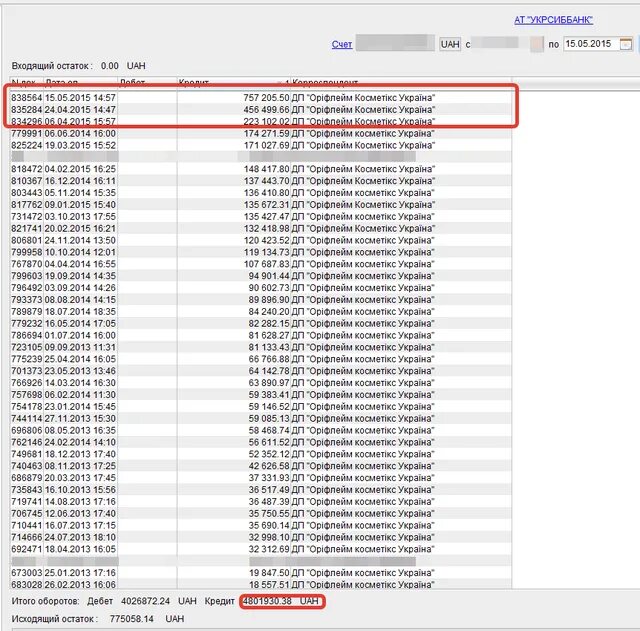Click the amount 119 134.73
Screen dimensions: 640x631
tap(267, 252)
